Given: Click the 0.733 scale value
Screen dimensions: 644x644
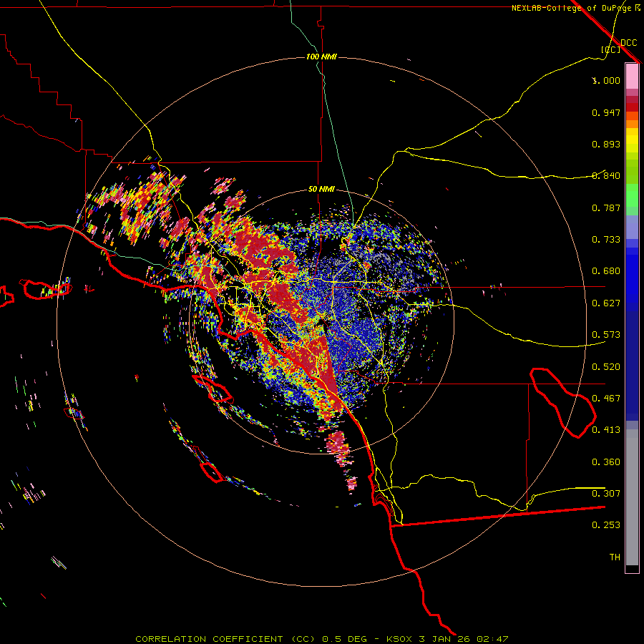Looking at the screenshot, I should [x=606, y=240].
